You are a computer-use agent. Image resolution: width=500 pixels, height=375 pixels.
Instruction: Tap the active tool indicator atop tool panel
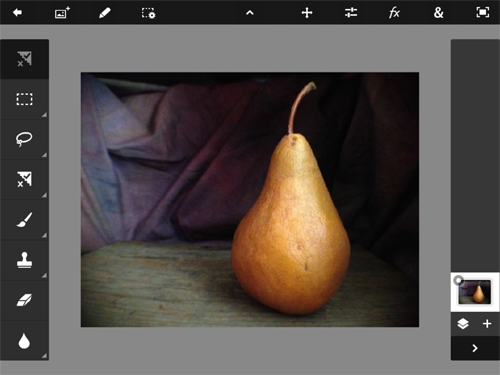(25, 59)
